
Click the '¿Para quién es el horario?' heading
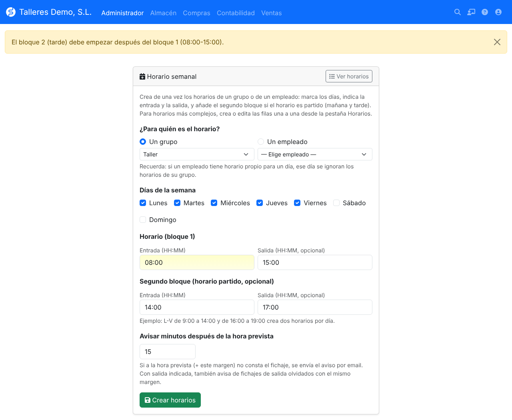click(180, 129)
